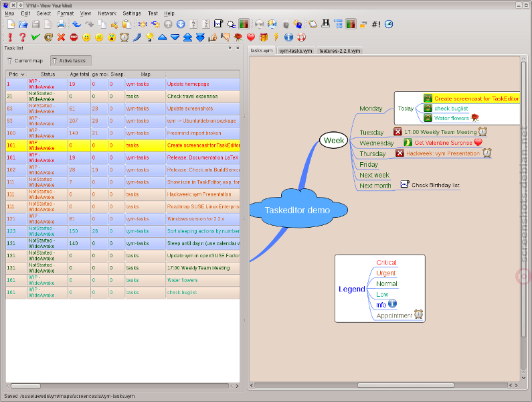Switch to the vym-tasks.vym tab
This screenshot has width=532, height=402.
click(296, 51)
